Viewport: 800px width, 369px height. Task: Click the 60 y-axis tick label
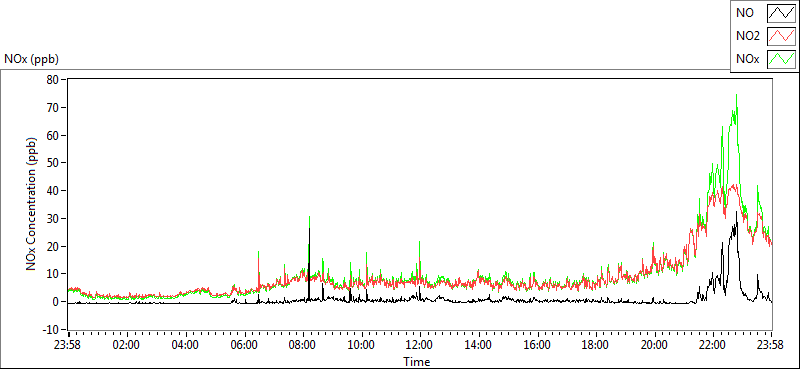coord(53,135)
